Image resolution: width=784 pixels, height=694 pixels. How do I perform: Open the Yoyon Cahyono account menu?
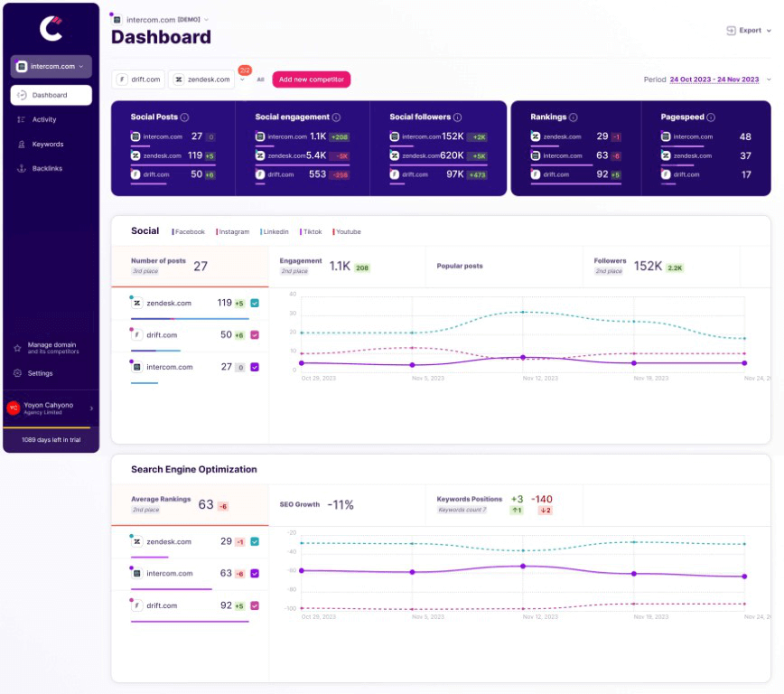pyautogui.click(x=51, y=408)
